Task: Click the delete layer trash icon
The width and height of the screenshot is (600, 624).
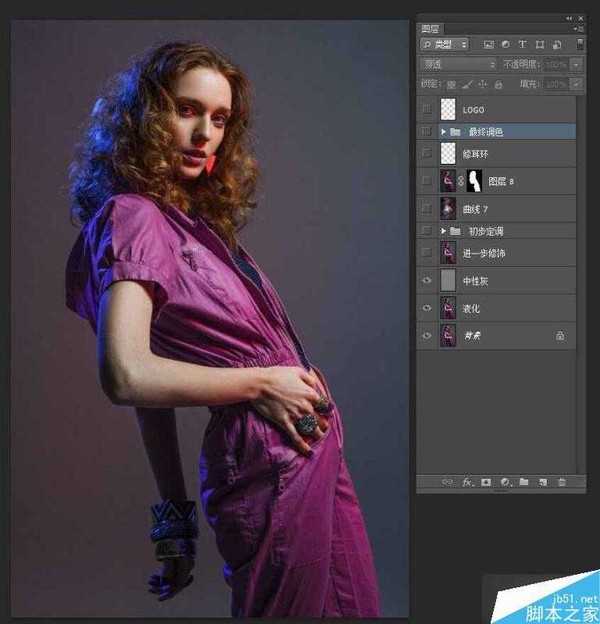Action: click(562, 482)
